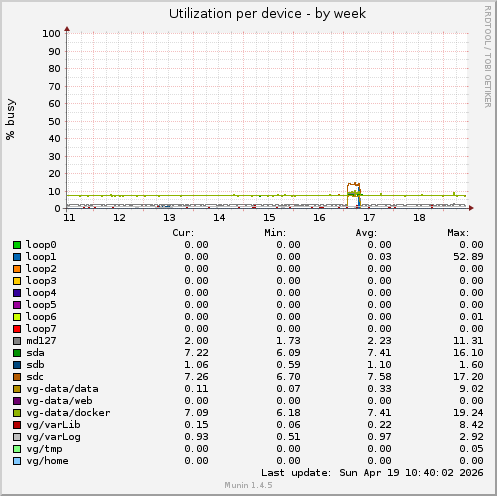497x496 pixels.
Task: Click the x-axis label 14
Action: [219, 218]
